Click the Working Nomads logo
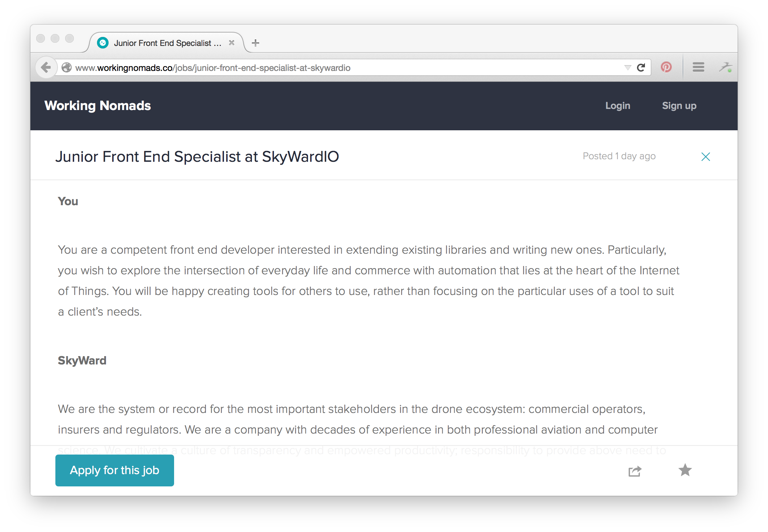 98,106
